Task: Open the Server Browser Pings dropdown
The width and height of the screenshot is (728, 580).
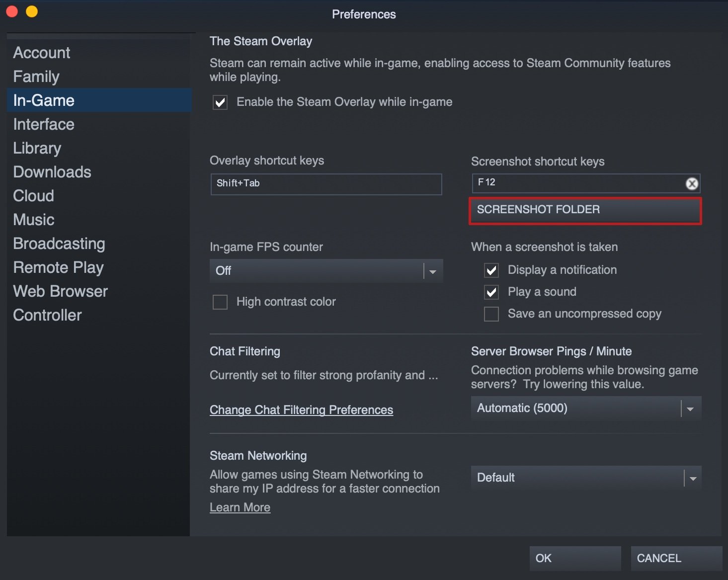Action: pyautogui.click(x=689, y=408)
